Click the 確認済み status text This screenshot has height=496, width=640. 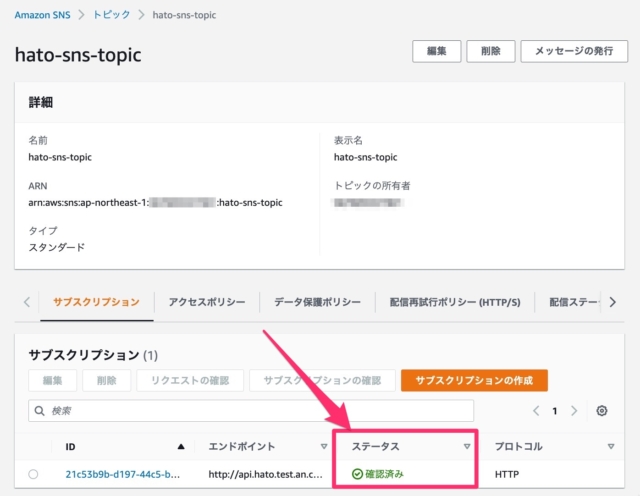[384, 474]
